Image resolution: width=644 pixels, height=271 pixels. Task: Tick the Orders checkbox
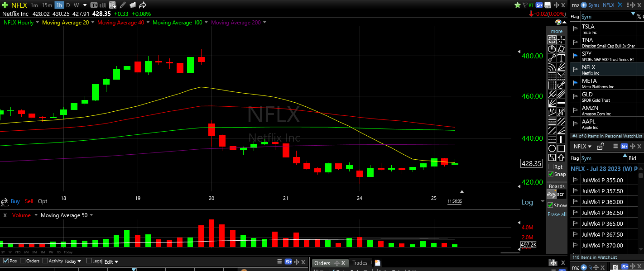(x=24, y=261)
